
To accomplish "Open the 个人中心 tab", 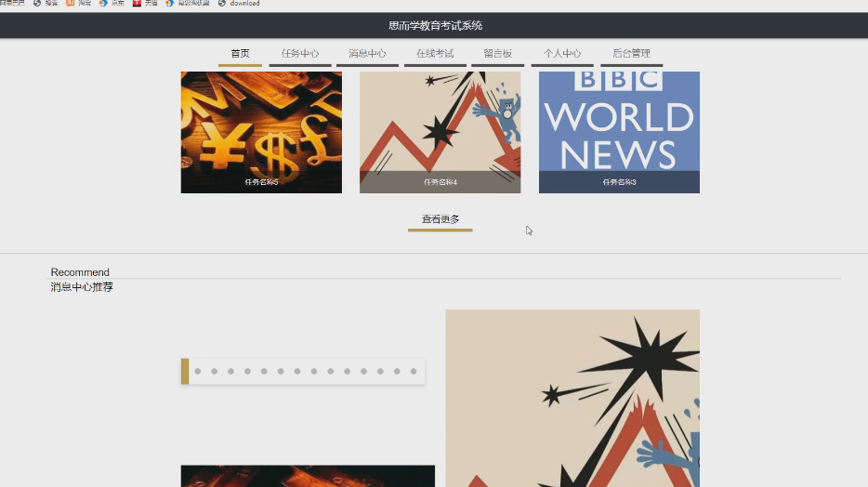I will click(562, 54).
